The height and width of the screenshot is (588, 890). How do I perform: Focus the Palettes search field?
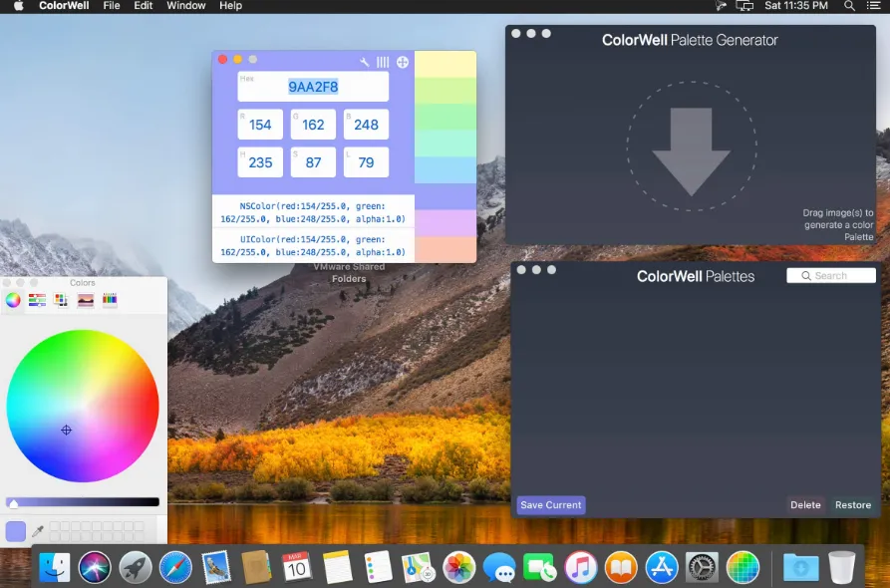click(831, 275)
